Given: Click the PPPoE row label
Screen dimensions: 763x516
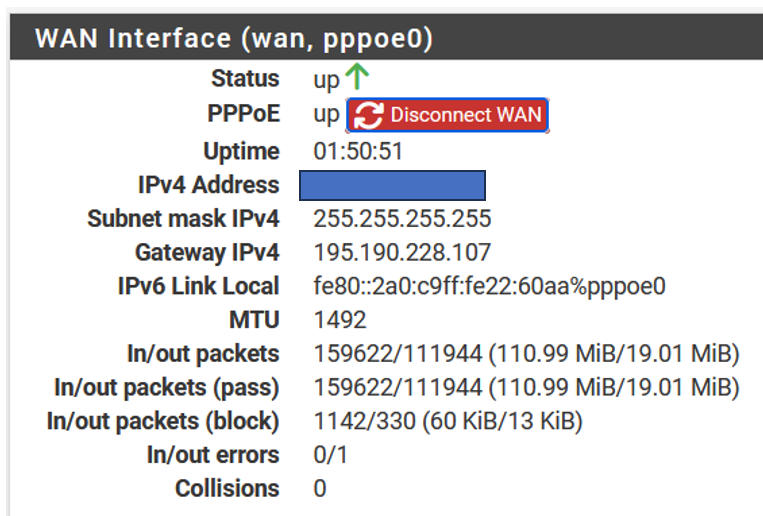Looking at the screenshot, I should pos(243,115).
